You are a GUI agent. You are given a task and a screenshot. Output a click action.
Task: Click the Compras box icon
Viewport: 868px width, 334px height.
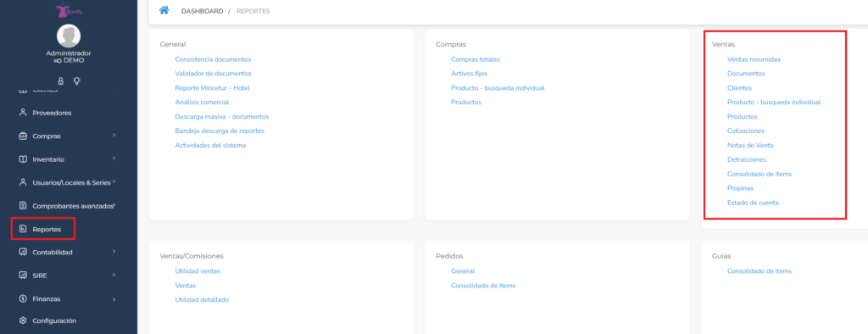click(23, 136)
